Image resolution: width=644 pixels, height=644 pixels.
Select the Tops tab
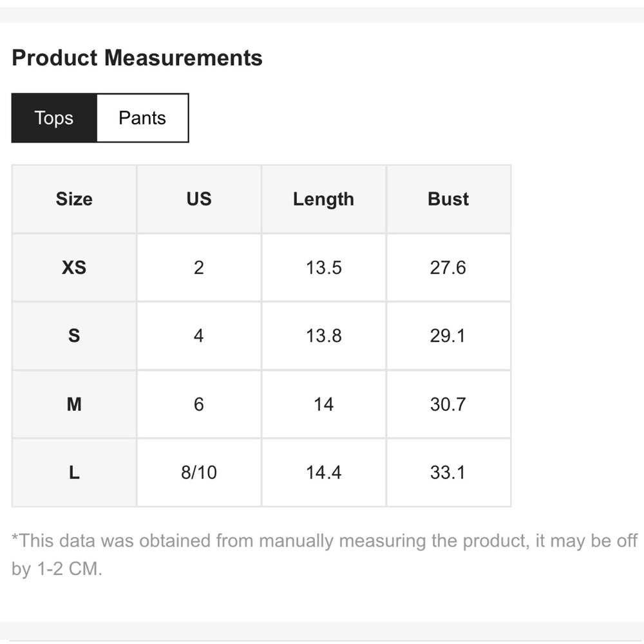(54, 118)
